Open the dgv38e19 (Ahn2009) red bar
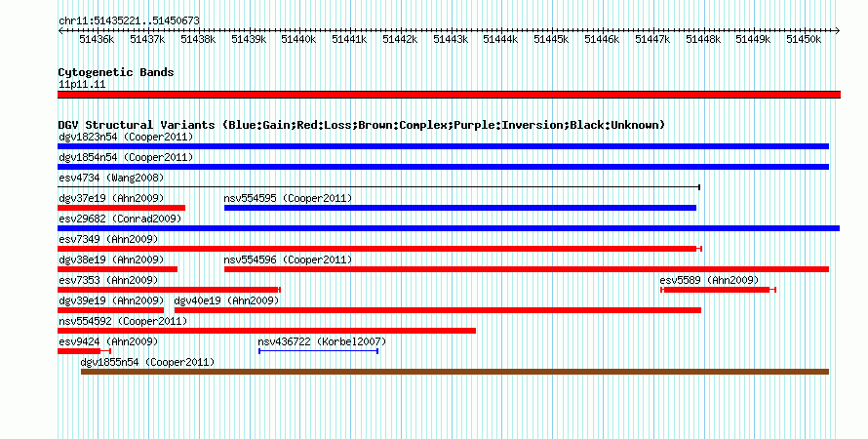The height and width of the screenshot is (439, 868). (x=117, y=269)
